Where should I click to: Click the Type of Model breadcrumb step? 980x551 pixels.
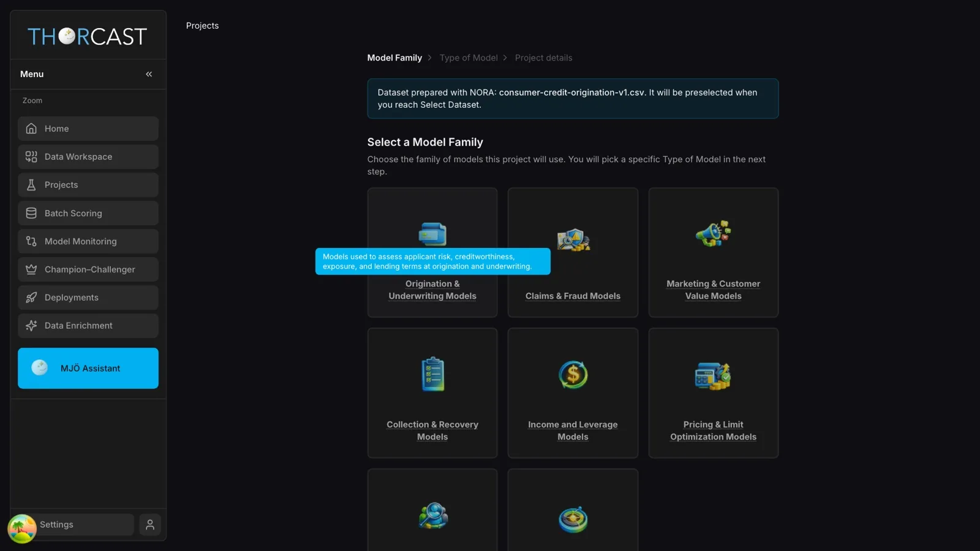coord(469,58)
